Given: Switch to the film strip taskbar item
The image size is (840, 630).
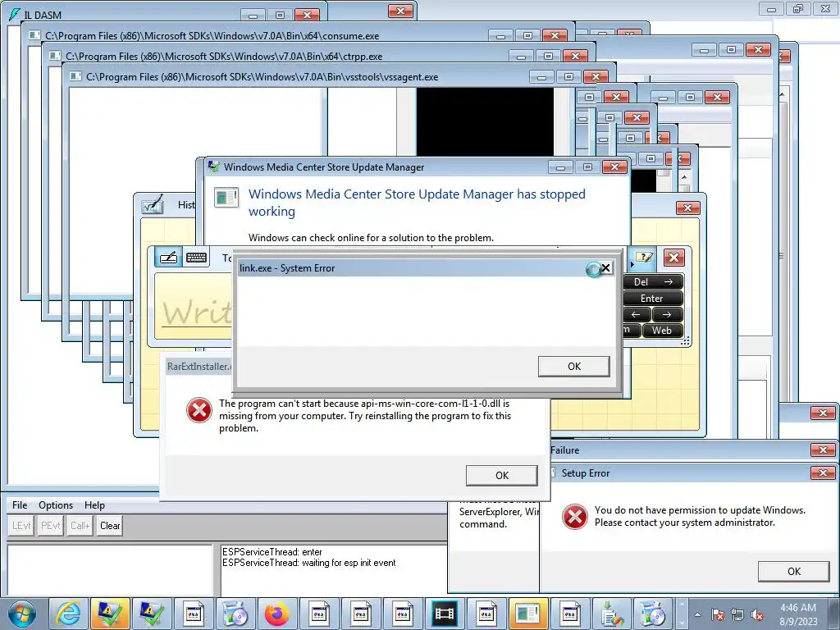Looking at the screenshot, I should pos(444,614).
